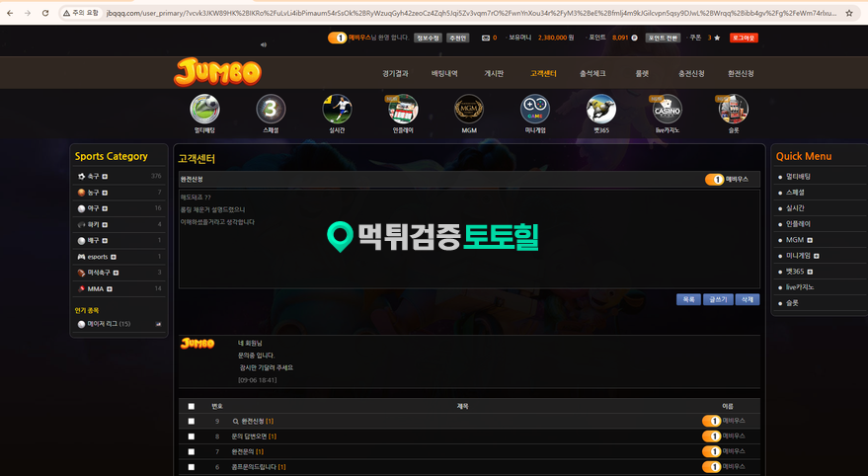Click the points P coin icon
Viewport: 868px width, 476px height.
pos(634,38)
